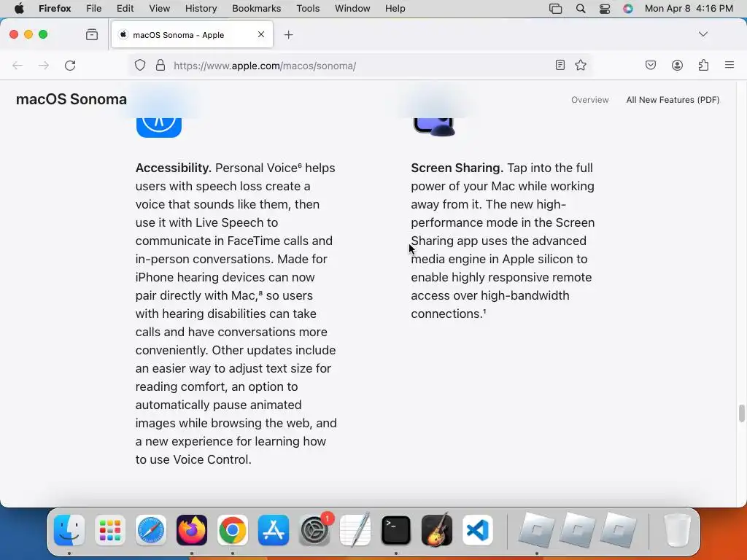Open Firefox tracking protection shield

point(139,65)
